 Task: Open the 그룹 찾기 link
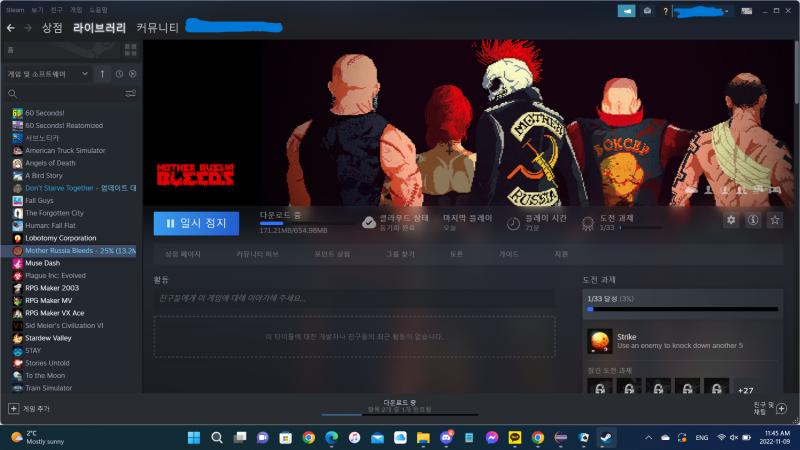coord(400,254)
